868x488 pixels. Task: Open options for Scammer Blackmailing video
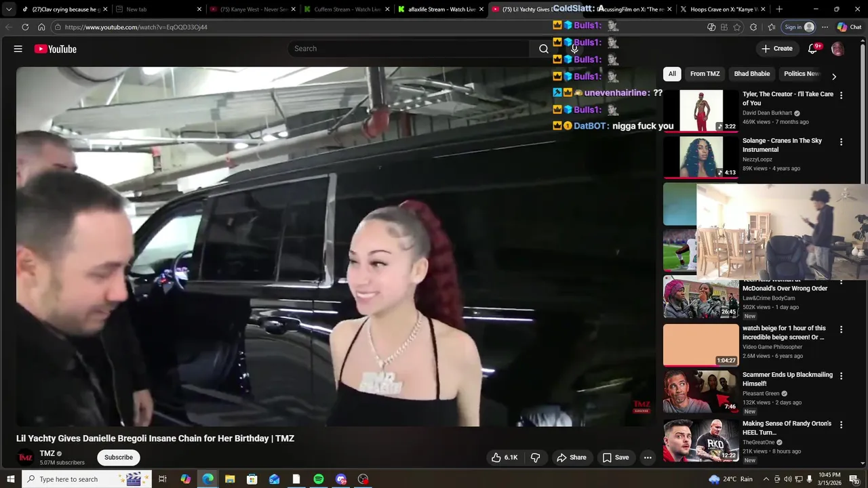coord(841,376)
